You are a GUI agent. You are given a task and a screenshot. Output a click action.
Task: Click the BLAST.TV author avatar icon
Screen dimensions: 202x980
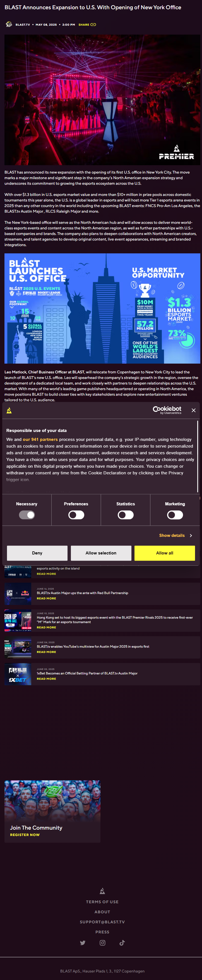click(x=9, y=24)
